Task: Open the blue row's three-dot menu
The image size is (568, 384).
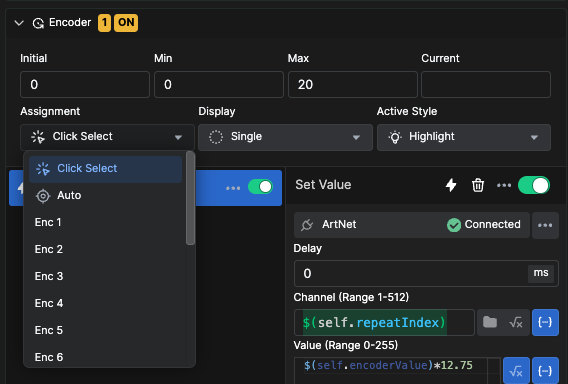Action: click(233, 188)
